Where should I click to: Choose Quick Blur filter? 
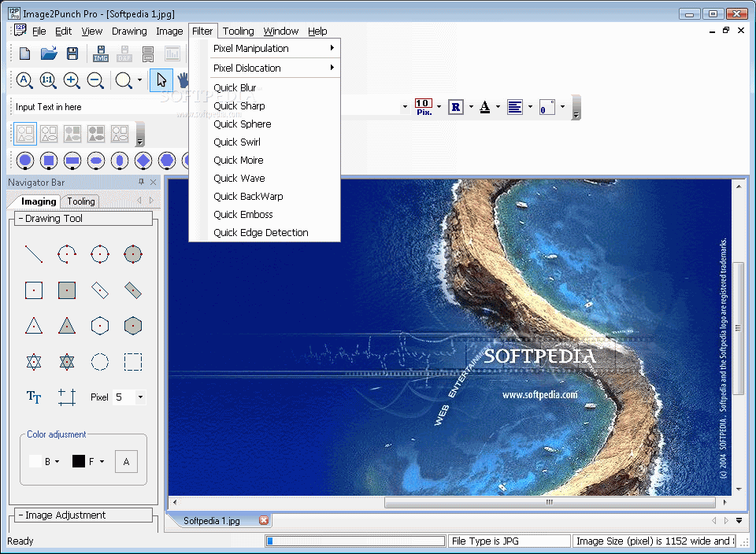(x=273, y=87)
